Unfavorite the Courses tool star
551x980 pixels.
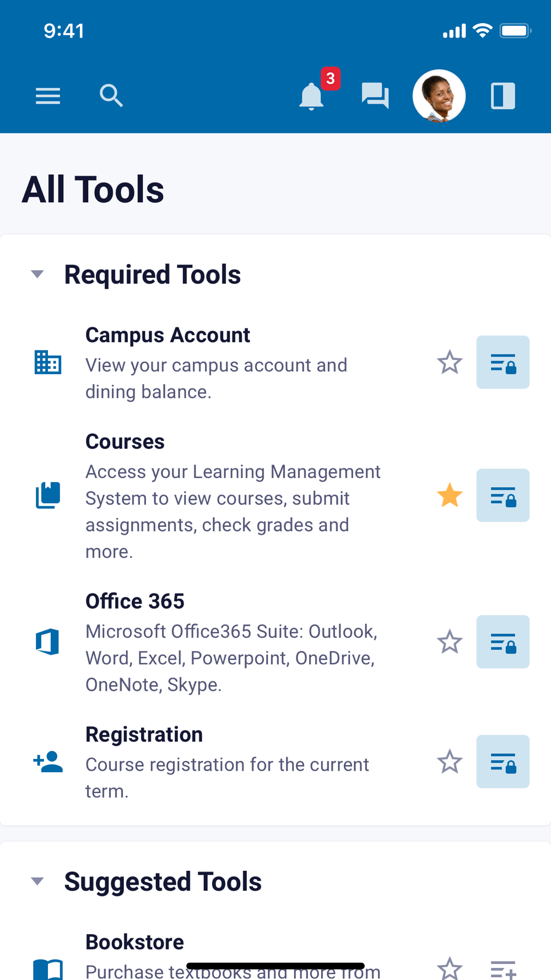[450, 496]
